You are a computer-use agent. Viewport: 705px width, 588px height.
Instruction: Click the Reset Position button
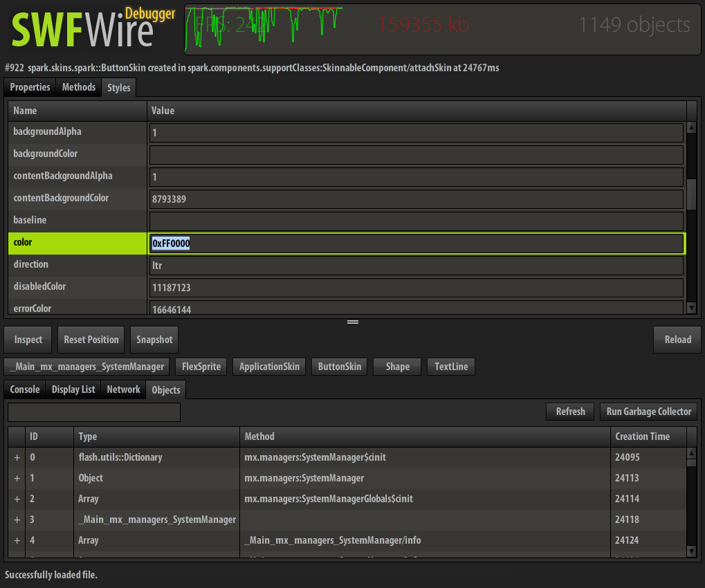coord(91,340)
